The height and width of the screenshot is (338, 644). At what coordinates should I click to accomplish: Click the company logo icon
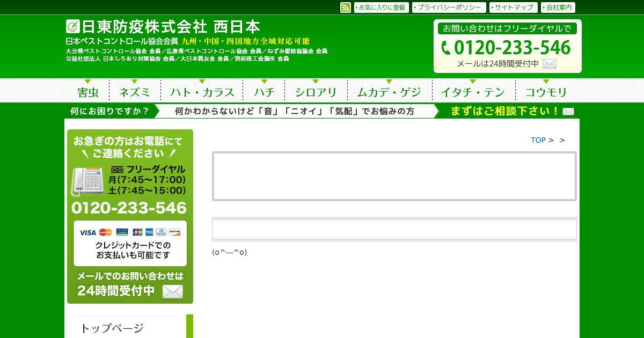pyautogui.click(x=72, y=26)
